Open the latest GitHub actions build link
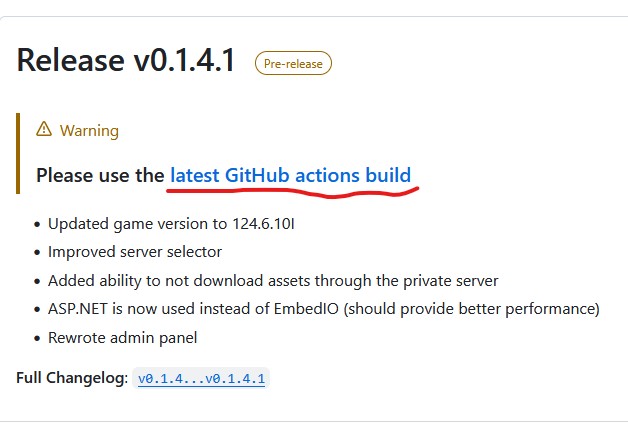Viewport: 628px width, 424px height. tap(291, 175)
